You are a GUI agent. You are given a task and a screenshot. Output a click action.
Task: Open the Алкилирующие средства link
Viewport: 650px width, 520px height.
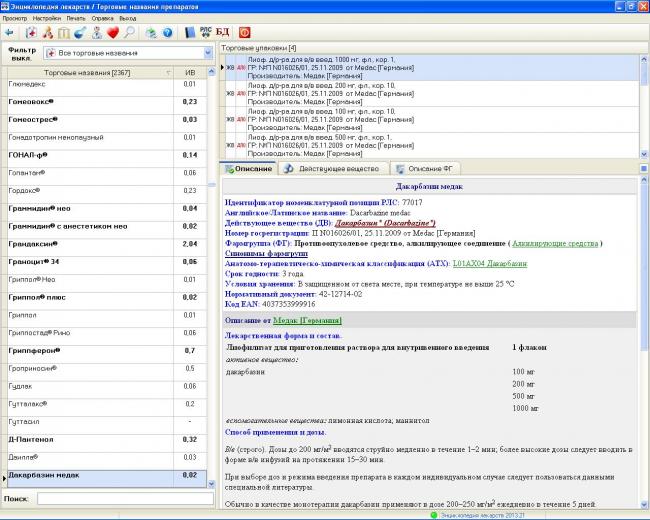pyautogui.click(x=555, y=243)
